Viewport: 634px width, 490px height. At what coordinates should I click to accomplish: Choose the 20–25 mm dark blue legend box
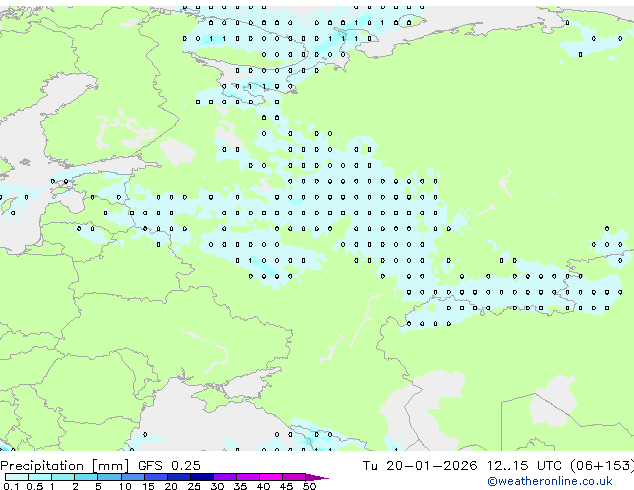(178, 477)
